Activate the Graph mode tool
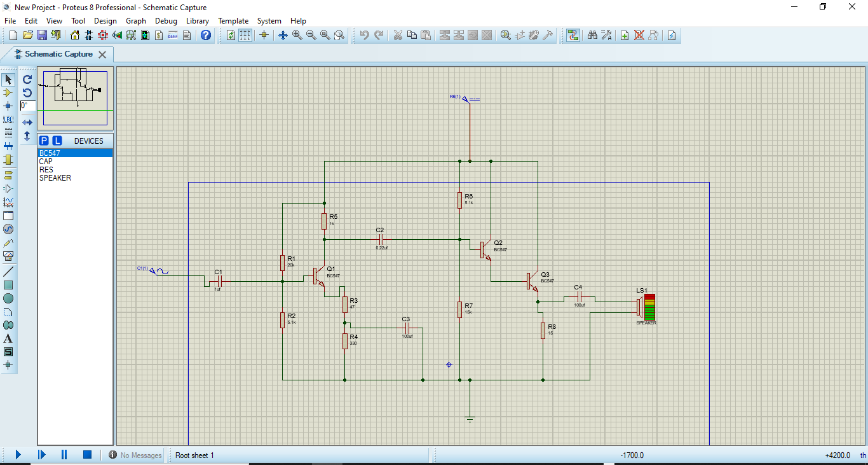Screen dimensions: 868x465 [8, 202]
